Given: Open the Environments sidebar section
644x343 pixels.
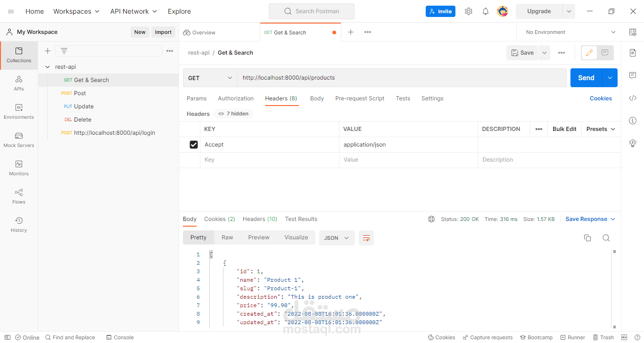Looking at the screenshot, I should pyautogui.click(x=19, y=112).
